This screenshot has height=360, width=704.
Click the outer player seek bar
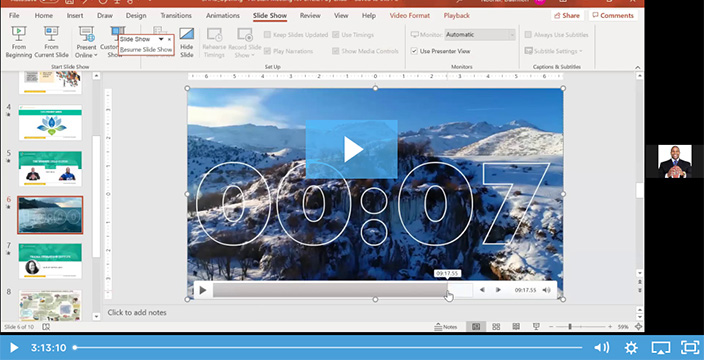328,347
